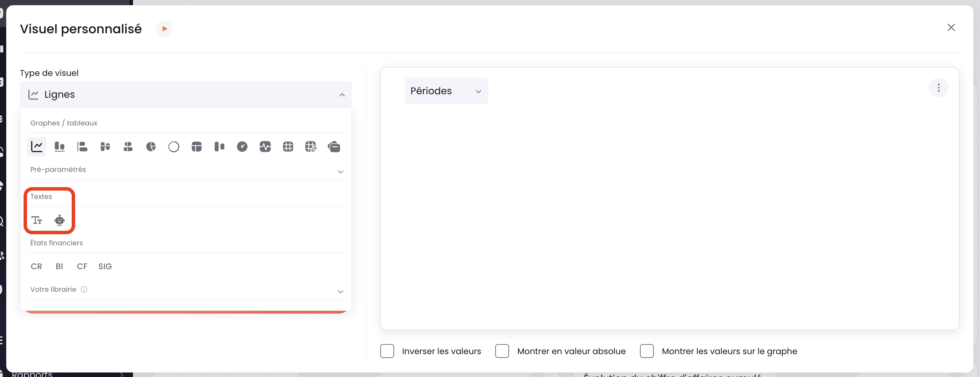Choose the gauge dial visual icon

(x=242, y=147)
